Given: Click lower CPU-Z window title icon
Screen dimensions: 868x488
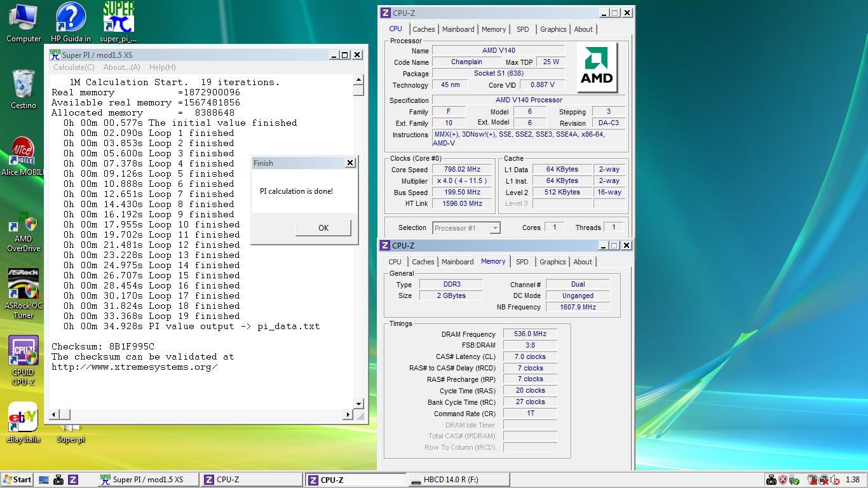Looking at the screenshot, I should coord(385,245).
